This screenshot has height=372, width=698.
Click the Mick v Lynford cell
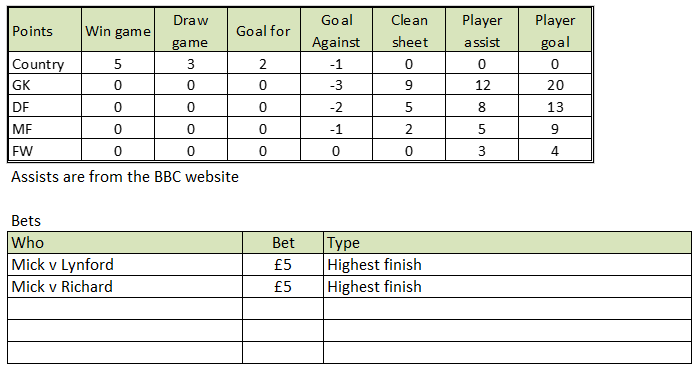[125, 264]
